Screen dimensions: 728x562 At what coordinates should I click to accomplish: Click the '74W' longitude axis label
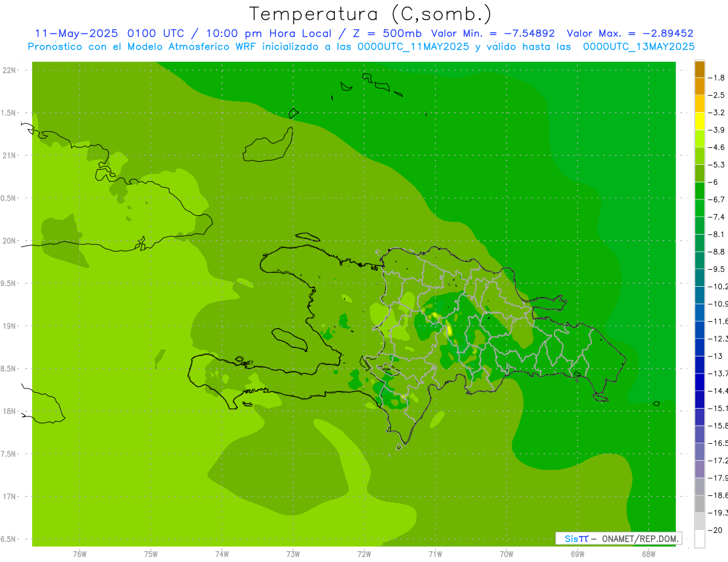[222, 554]
